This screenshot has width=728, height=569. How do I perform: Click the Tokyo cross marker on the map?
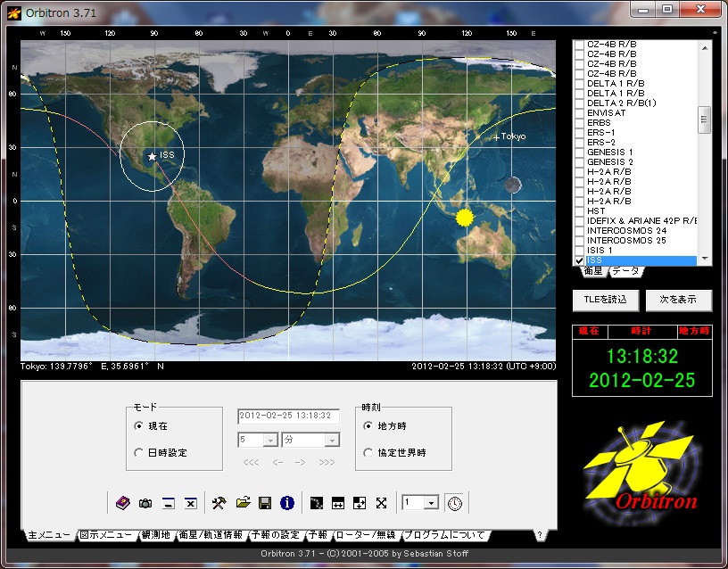(496, 137)
